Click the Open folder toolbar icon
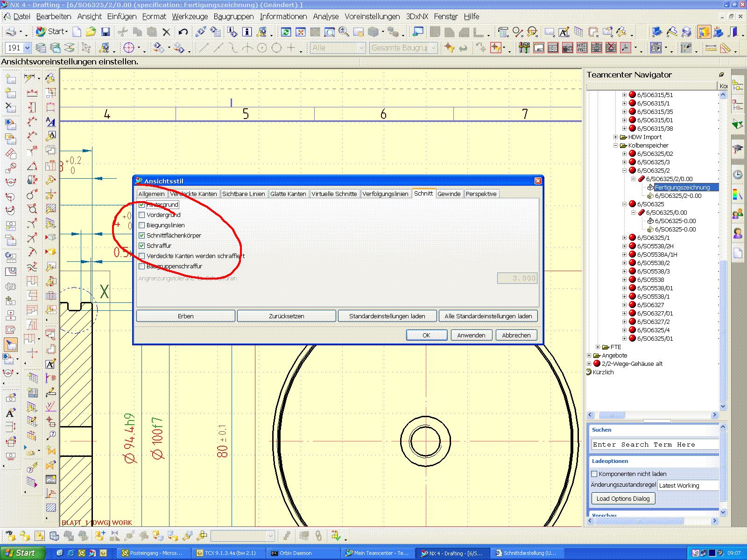Image resolution: width=747 pixels, height=560 pixels. (91, 32)
